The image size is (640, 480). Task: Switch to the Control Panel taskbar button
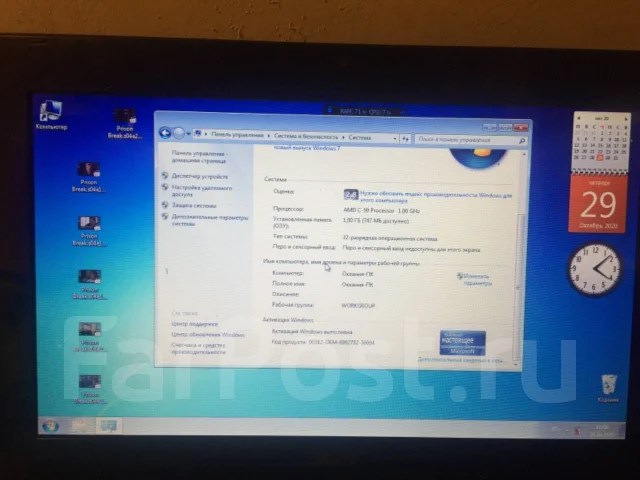tap(108, 426)
